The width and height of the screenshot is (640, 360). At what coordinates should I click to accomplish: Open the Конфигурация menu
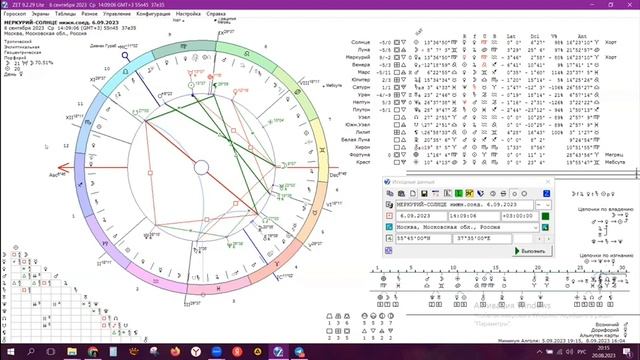[153, 14]
